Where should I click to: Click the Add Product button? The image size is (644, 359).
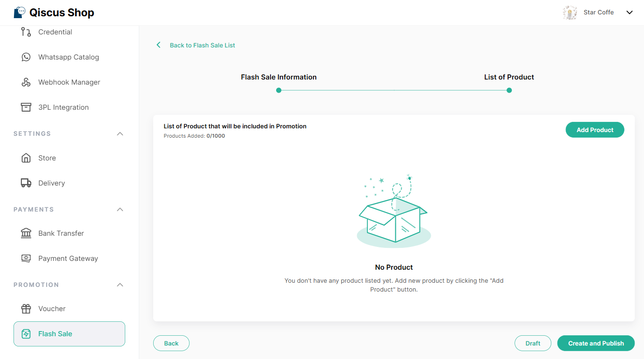click(x=595, y=130)
